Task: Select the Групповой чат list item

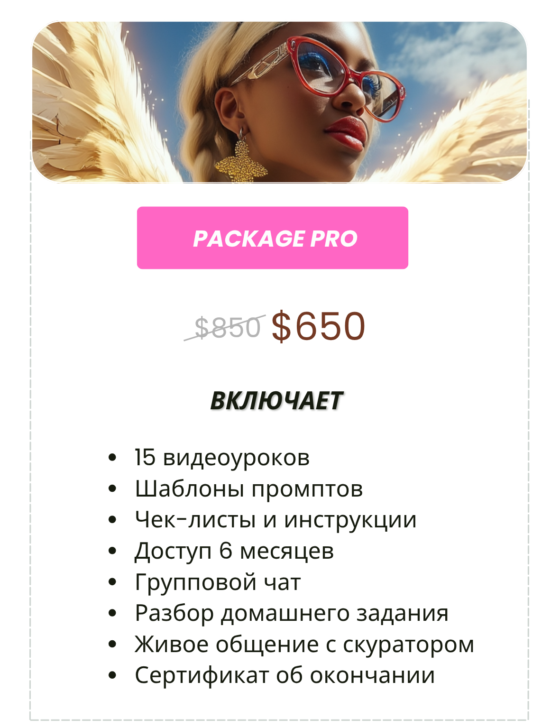Action: (x=218, y=582)
